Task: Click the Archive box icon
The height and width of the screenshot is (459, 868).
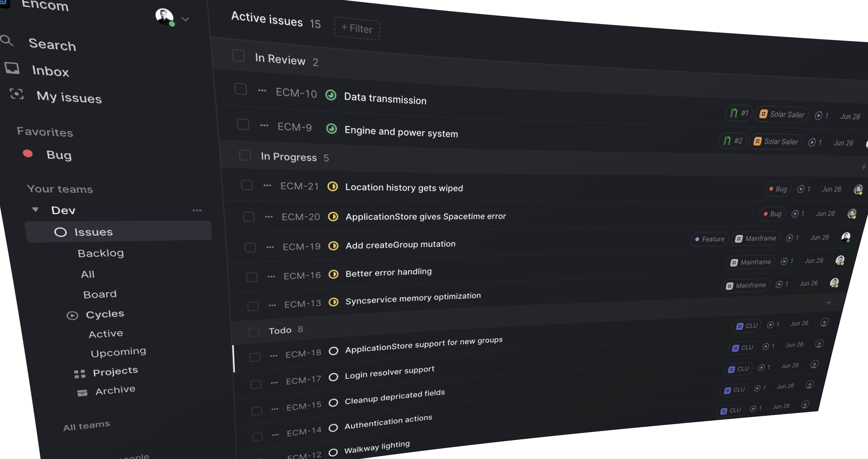Action: (82, 393)
